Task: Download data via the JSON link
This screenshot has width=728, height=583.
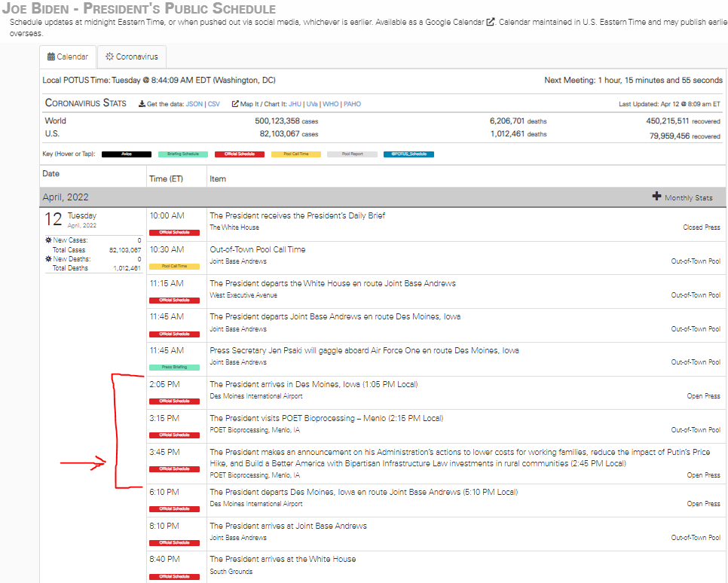Action: coord(194,104)
